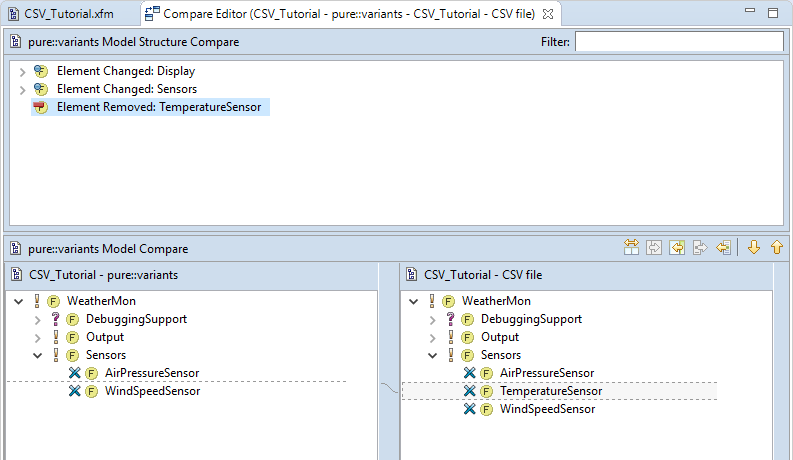Image resolution: width=793 pixels, height=460 pixels.
Task: Go to previous difference arrow
Action: tap(776, 247)
